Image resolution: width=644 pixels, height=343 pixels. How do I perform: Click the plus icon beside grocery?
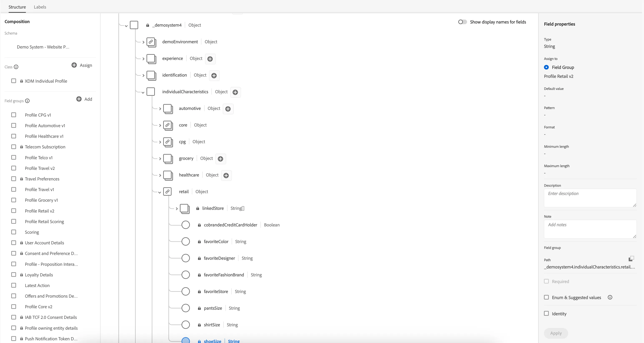221,159
